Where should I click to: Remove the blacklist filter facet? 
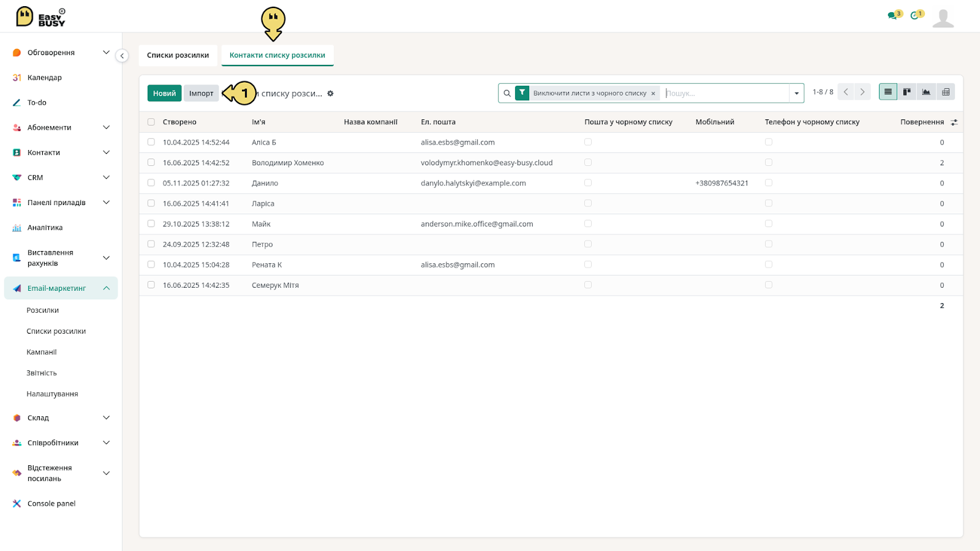653,94
